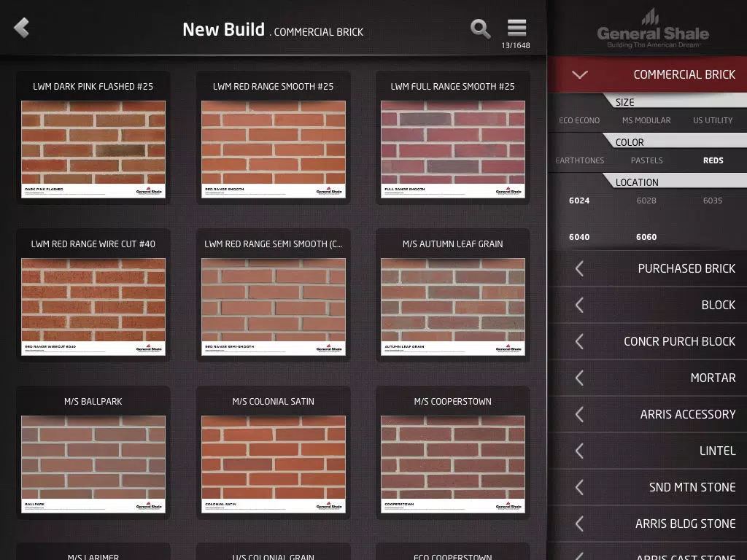Toggle the EARTHTONES color filter
747x560 pixels.
pyautogui.click(x=580, y=160)
